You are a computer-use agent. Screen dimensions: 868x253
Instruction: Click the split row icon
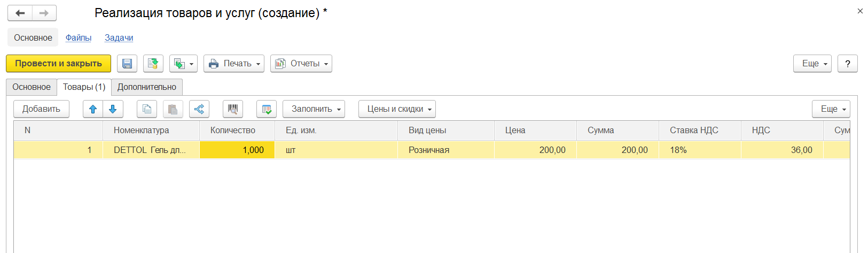199,109
